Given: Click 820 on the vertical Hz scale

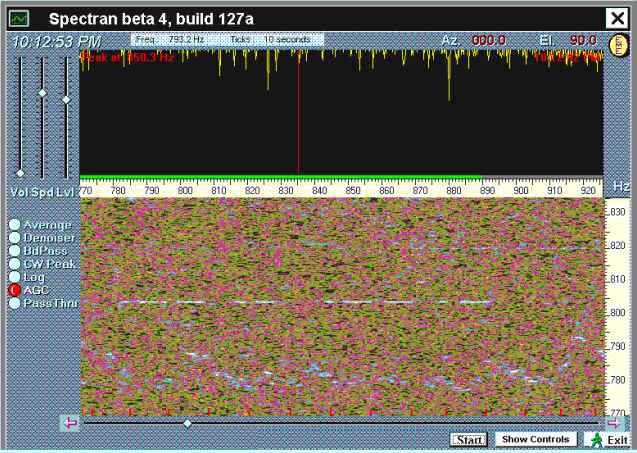Looking at the screenshot, I should click(618, 245).
